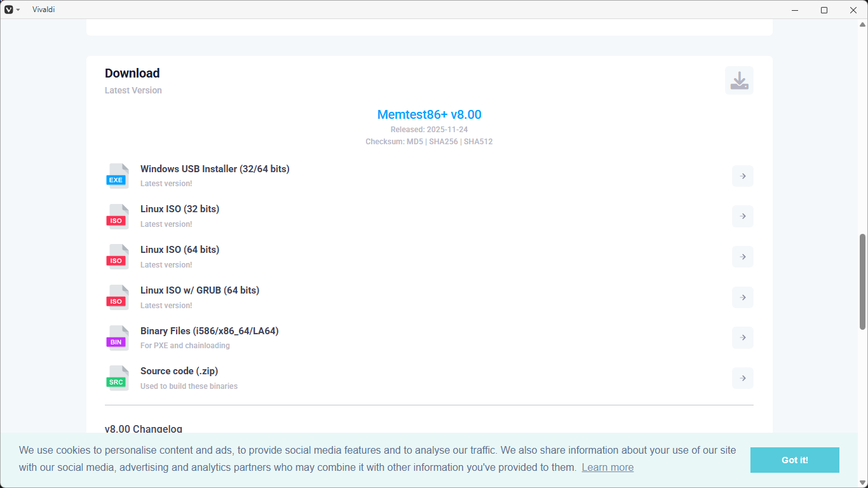Viewport: 868px width, 488px height.
Task: Click the Vivaldi window title text
Action: 44,10
